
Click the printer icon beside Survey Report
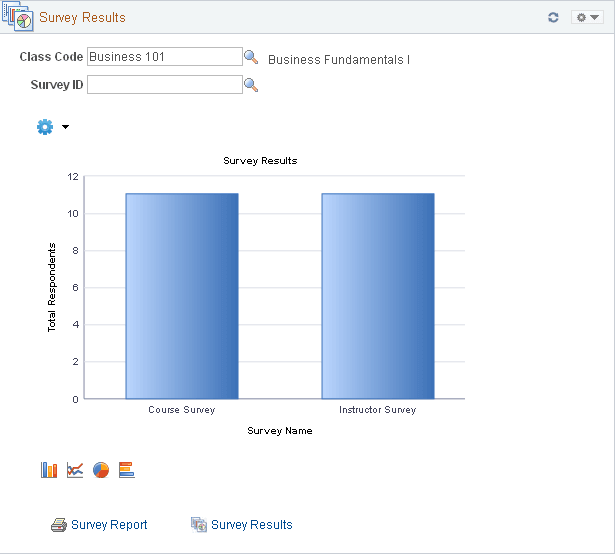[59, 525]
